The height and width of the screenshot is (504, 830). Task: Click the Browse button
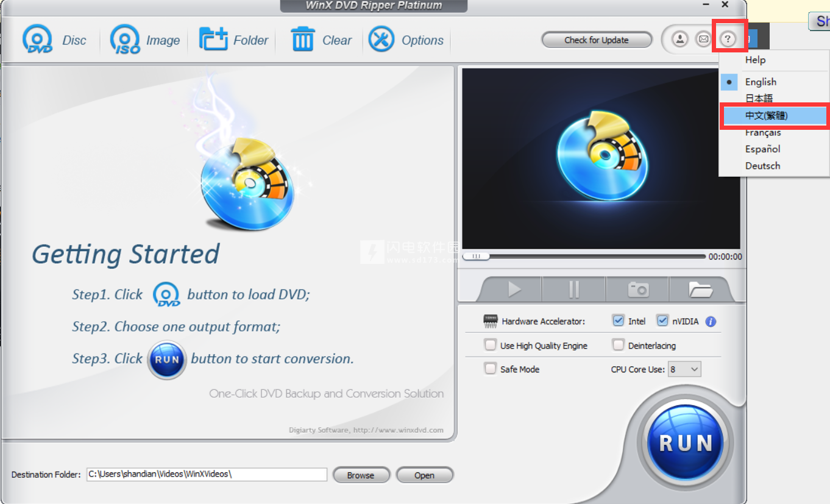click(361, 475)
